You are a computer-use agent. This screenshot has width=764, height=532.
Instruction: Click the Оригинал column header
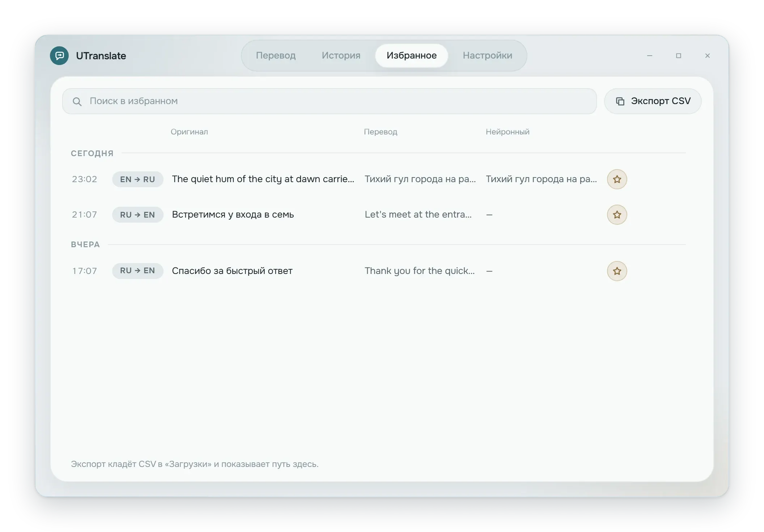pyautogui.click(x=189, y=132)
